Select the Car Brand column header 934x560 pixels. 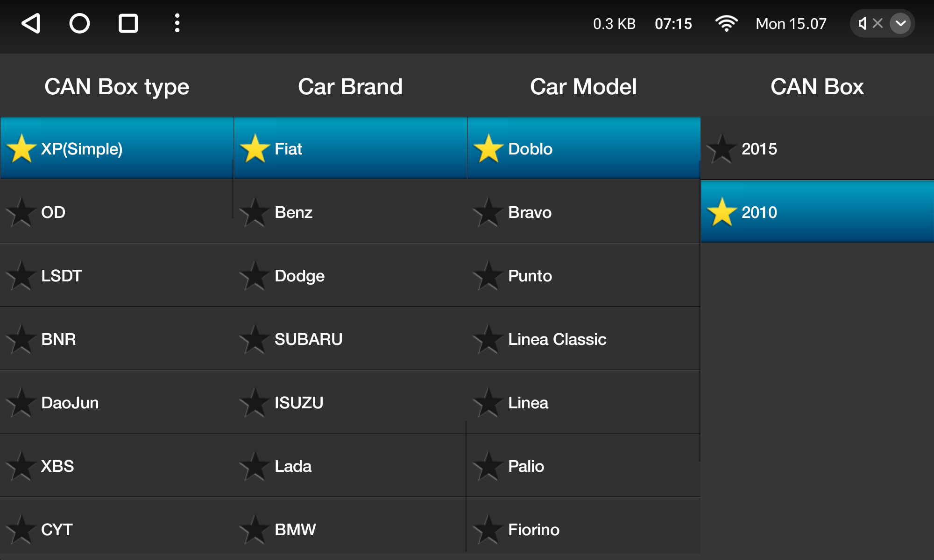click(x=350, y=86)
